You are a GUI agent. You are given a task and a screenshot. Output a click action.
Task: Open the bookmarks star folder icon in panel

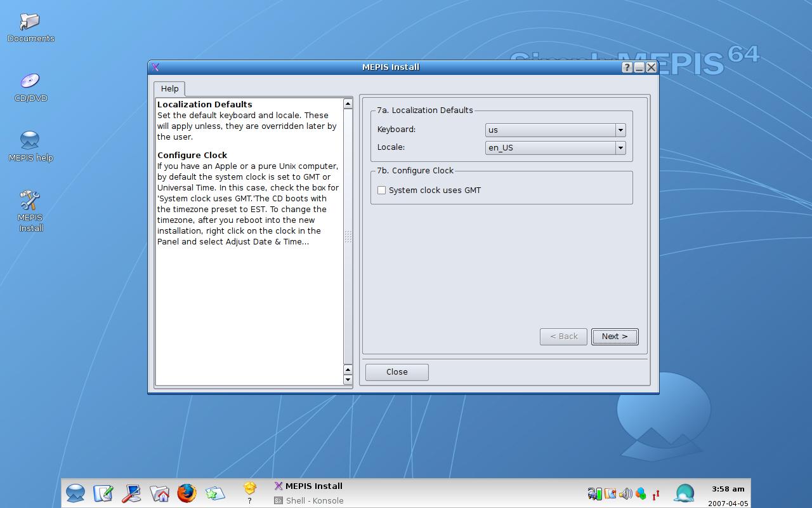[214, 493]
